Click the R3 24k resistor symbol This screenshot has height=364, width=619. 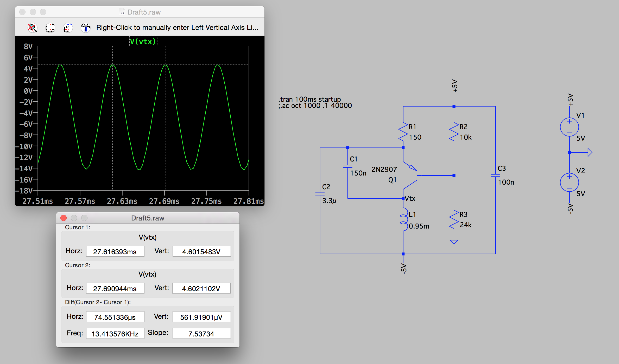(454, 220)
